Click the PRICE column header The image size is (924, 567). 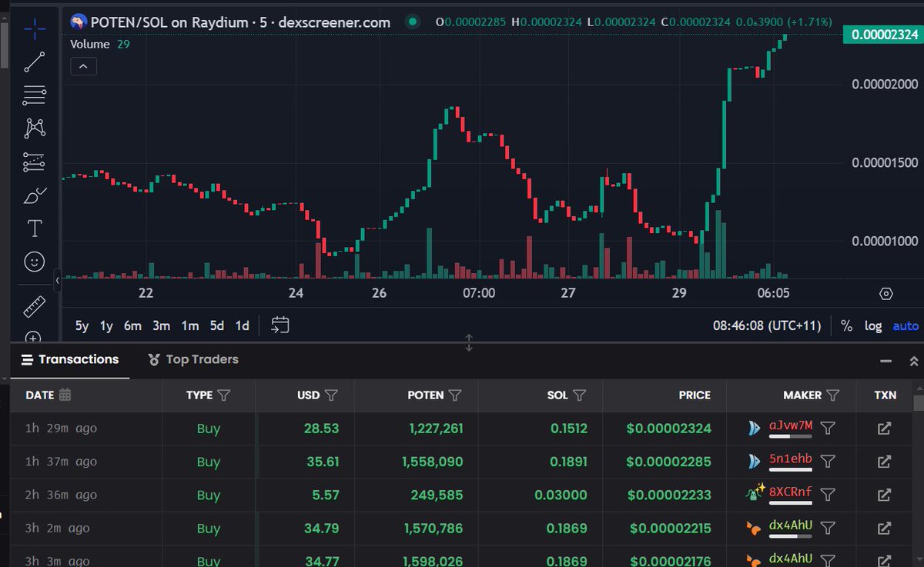pos(694,395)
